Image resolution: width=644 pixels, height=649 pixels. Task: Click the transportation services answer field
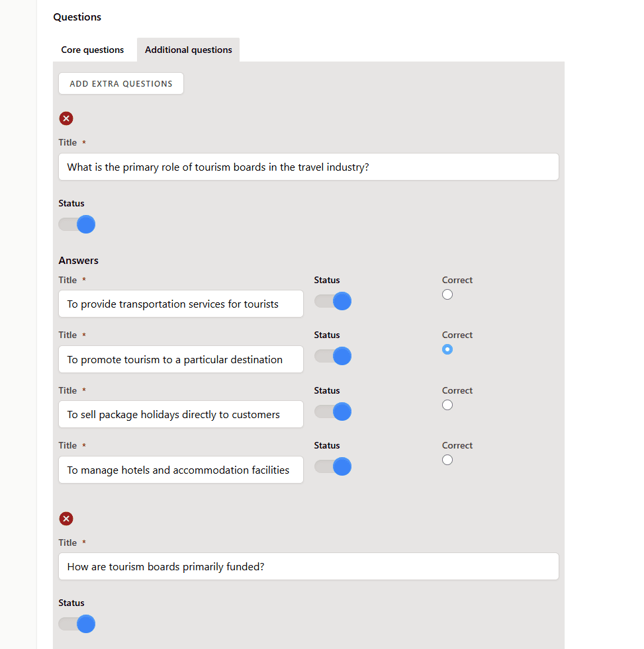pyautogui.click(x=181, y=304)
